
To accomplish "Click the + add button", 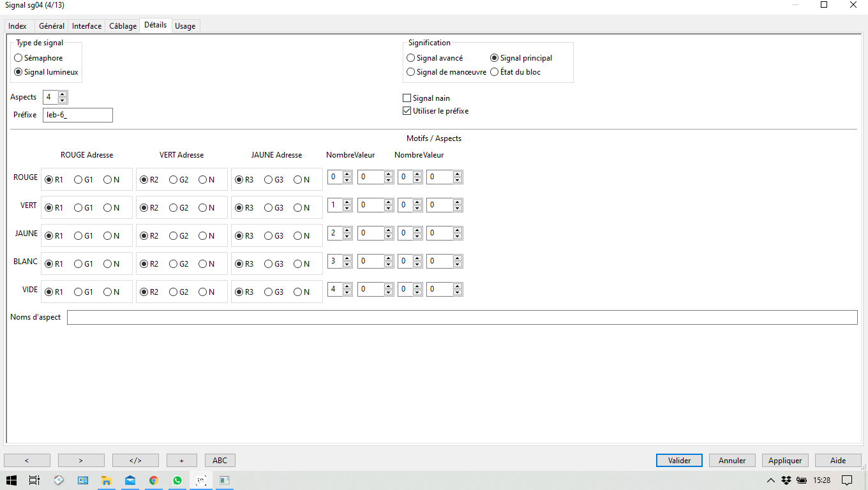I will pyautogui.click(x=182, y=461).
